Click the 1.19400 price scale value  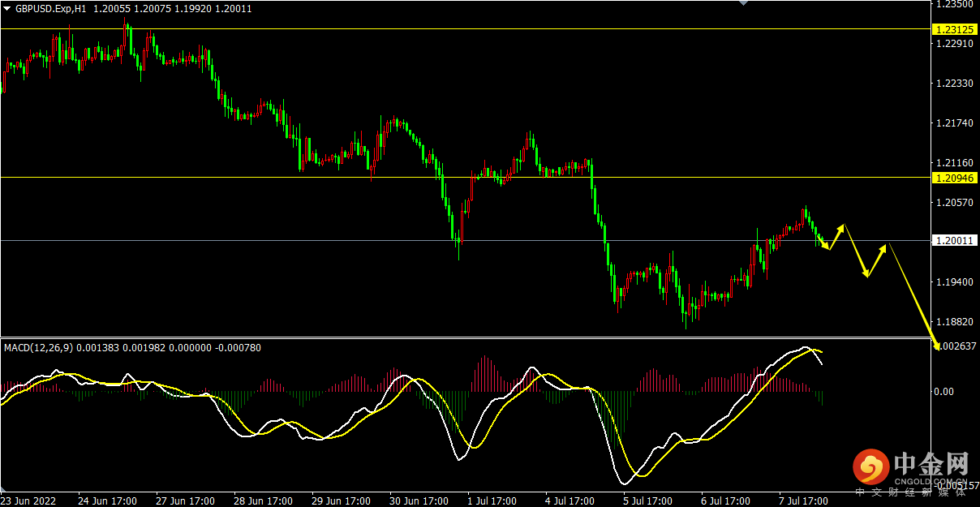click(x=954, y=282)
